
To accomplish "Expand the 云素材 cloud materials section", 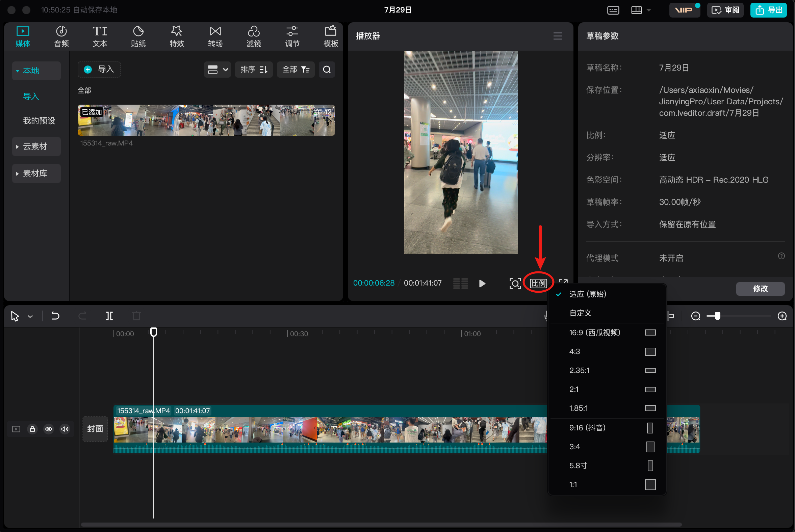I will click(x=36, y=146).
